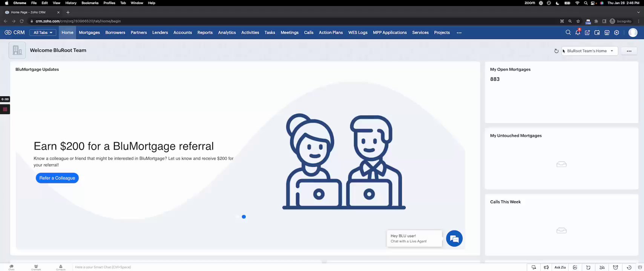This screenshot has height=271, width=644.
Task: Expand more CRM modules with the ellipsis
Action: [x=459, y=33]
